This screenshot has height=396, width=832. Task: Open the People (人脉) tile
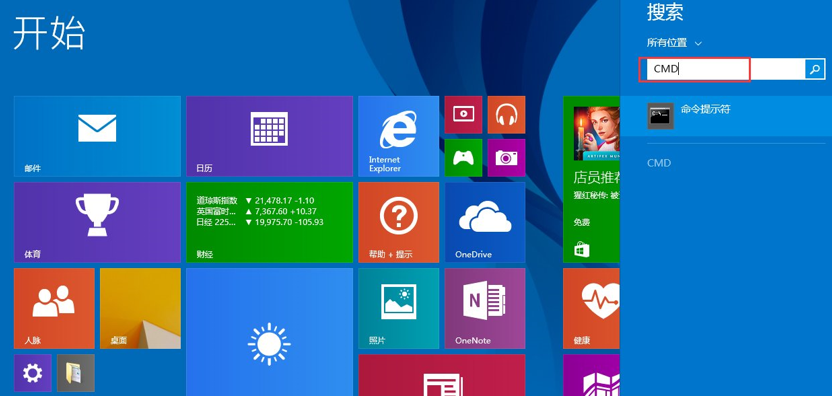pos(54,308)
